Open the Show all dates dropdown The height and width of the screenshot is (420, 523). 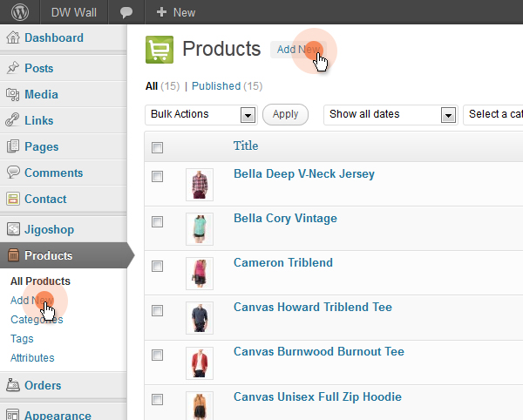[x=391, y=115]
